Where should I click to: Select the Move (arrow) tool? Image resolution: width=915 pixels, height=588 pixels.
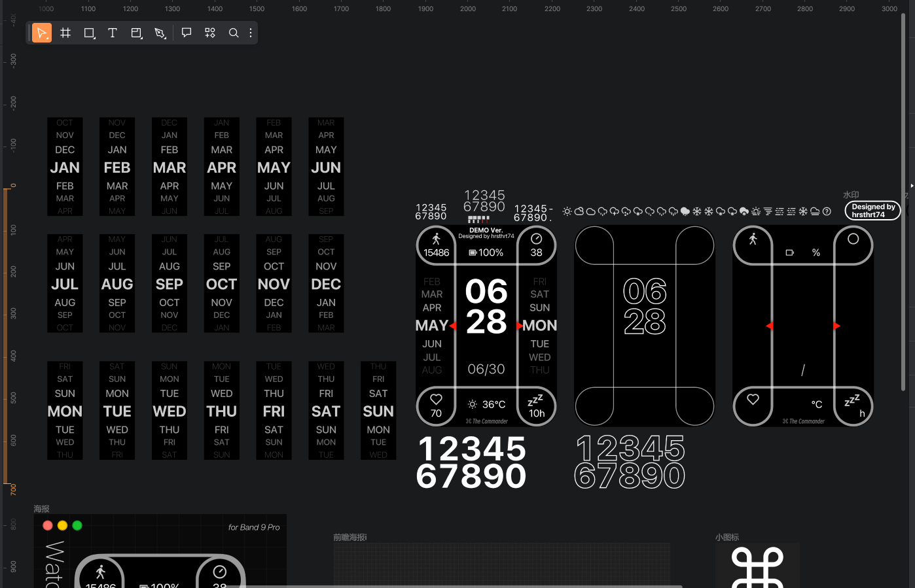[x=42, y=33]
